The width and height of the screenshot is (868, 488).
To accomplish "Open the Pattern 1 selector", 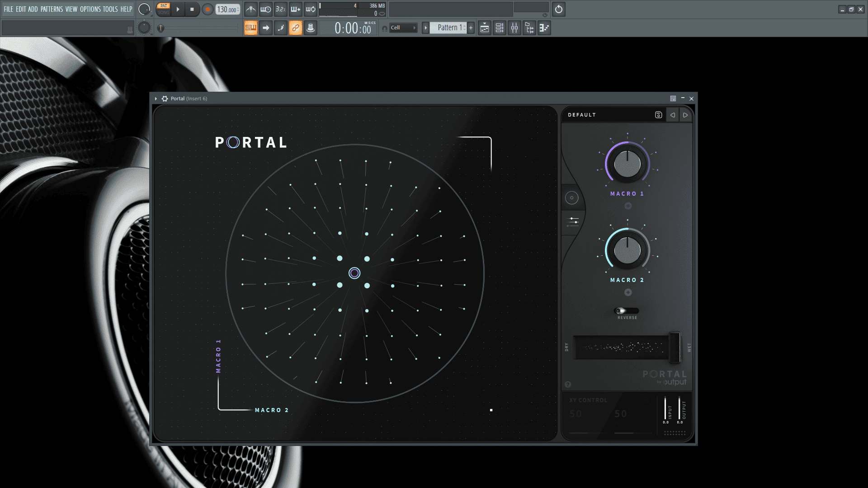I will coord(448,28).
